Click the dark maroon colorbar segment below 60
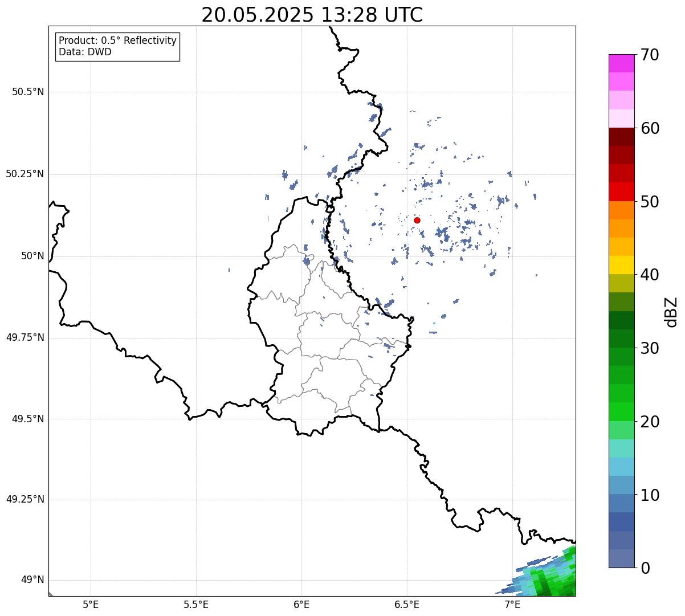The image size is (685, 616). click(x=621, y=137)
